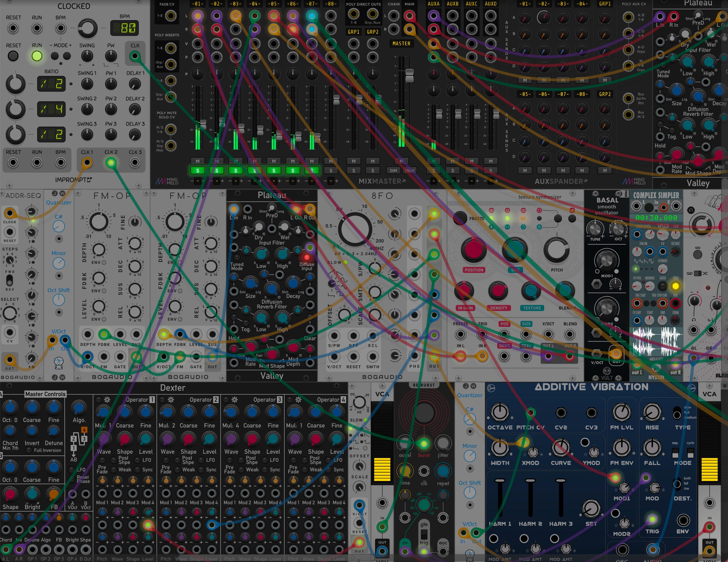
Task: Click the CLK 1 output jack on CLOCKED
Action: [87, 163]
